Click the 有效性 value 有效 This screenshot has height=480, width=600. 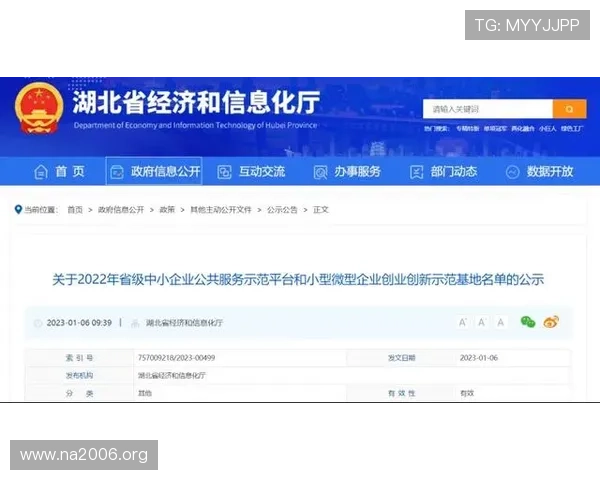[467, 393]
